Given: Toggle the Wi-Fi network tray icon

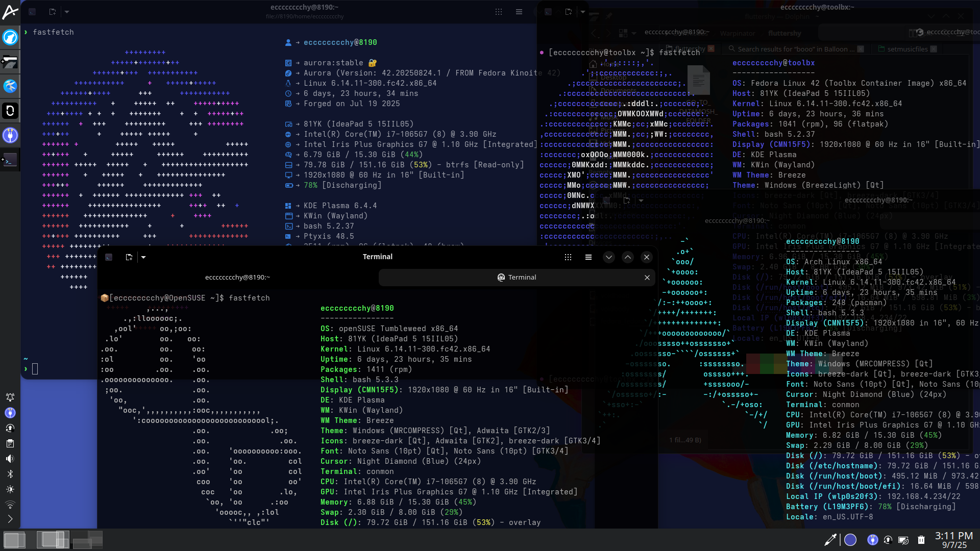Looking at the screenshot, I should pyautogui.click(x=10, y=505).
